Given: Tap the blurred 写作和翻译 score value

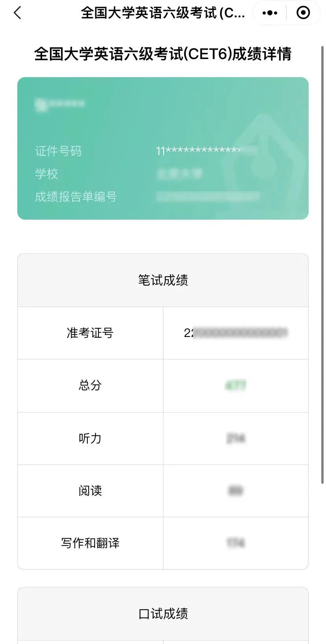Looking at the screenshot, I should (235, 543).
